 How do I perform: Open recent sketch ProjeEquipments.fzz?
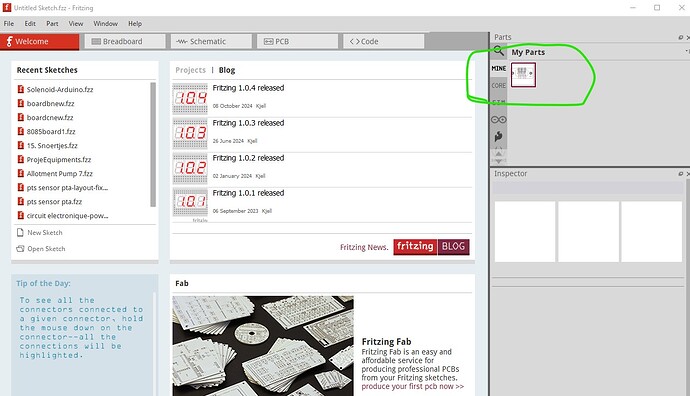click(59, 160)
